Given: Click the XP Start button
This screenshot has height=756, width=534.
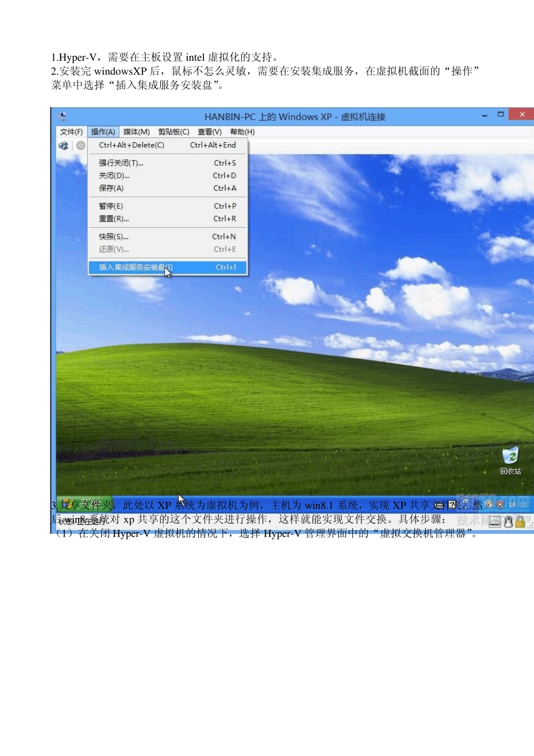Looking at the screenshot, I should tap(84, 505).
